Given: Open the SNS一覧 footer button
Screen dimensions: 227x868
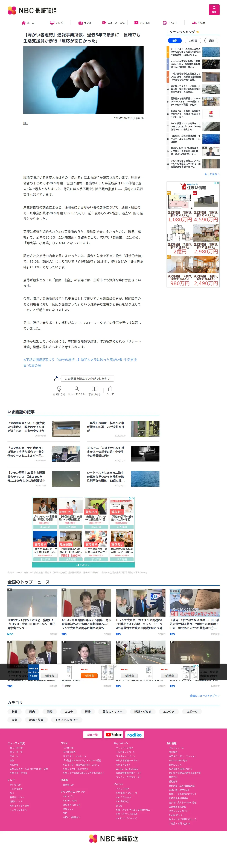Looking at the screenshot, I should click(92, 735).
